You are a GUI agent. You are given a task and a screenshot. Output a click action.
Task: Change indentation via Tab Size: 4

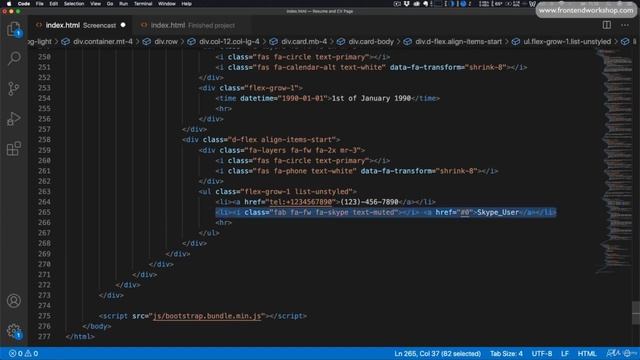pyautogui.click(x=506, y=353)
